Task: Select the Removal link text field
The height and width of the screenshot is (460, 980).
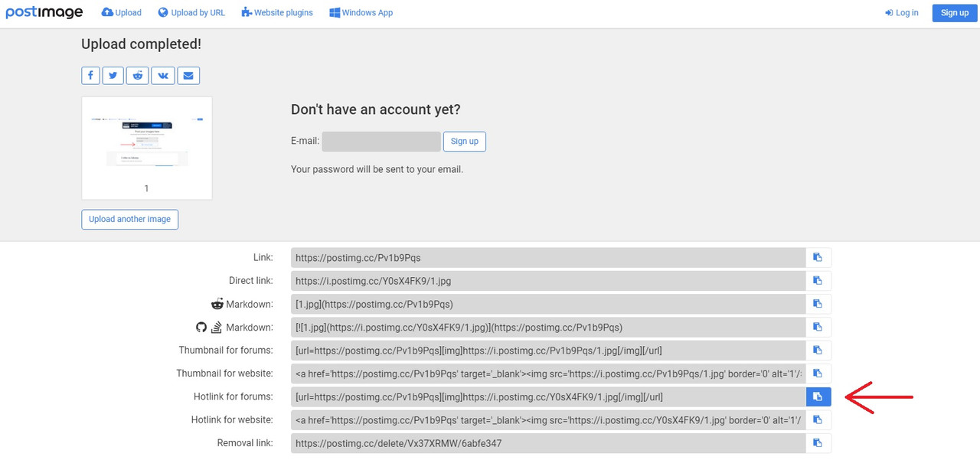Action: (x=548, y=443)
